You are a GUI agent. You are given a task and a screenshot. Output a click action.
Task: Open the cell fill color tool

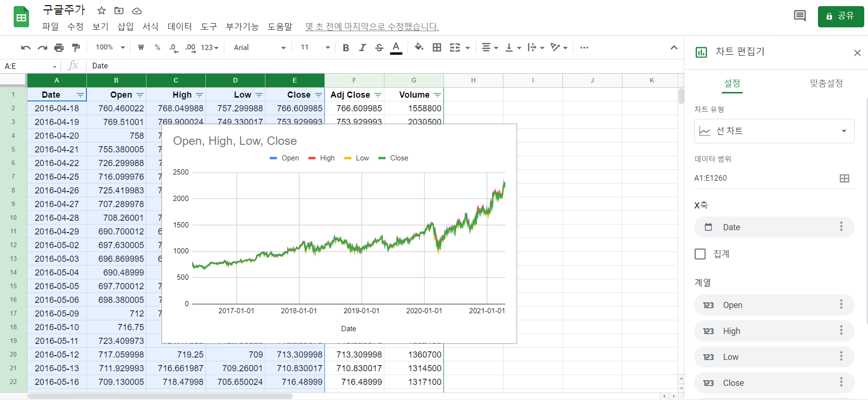[x=419, y=47]
